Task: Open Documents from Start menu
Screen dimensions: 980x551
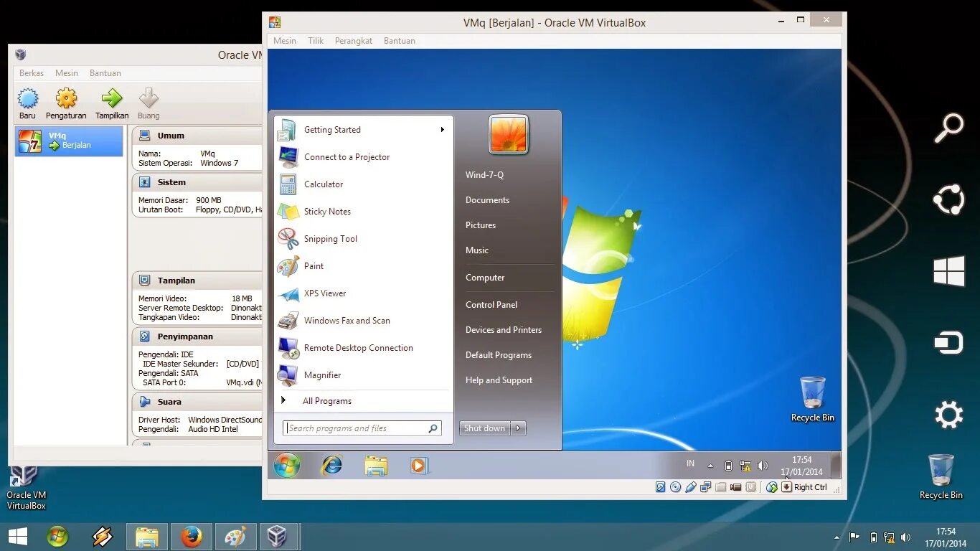Action: 487,200
